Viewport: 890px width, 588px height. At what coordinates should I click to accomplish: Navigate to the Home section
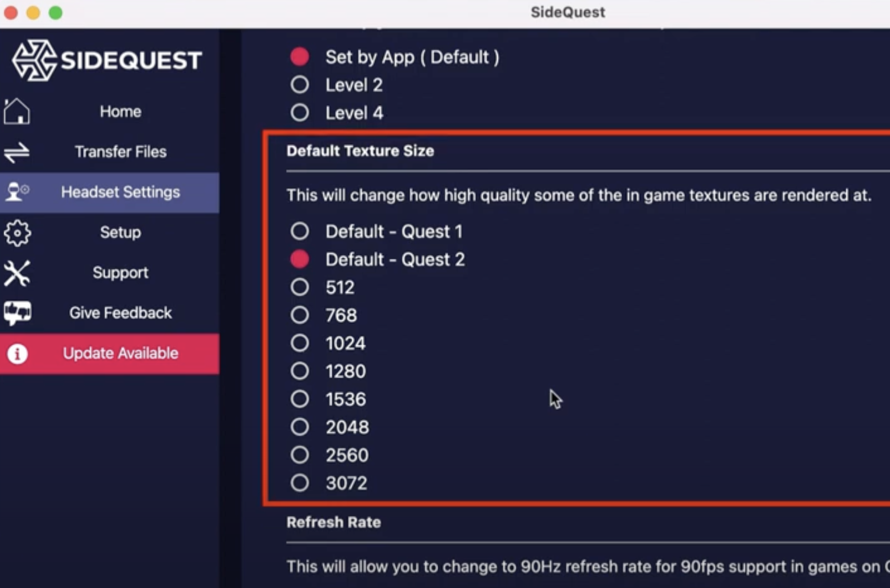120,111
